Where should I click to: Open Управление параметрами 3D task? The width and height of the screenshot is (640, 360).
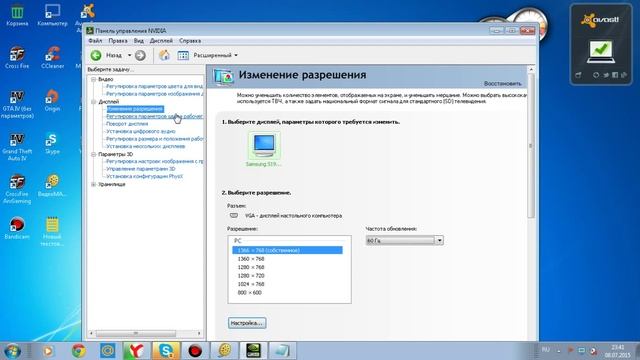click(140, 169)
